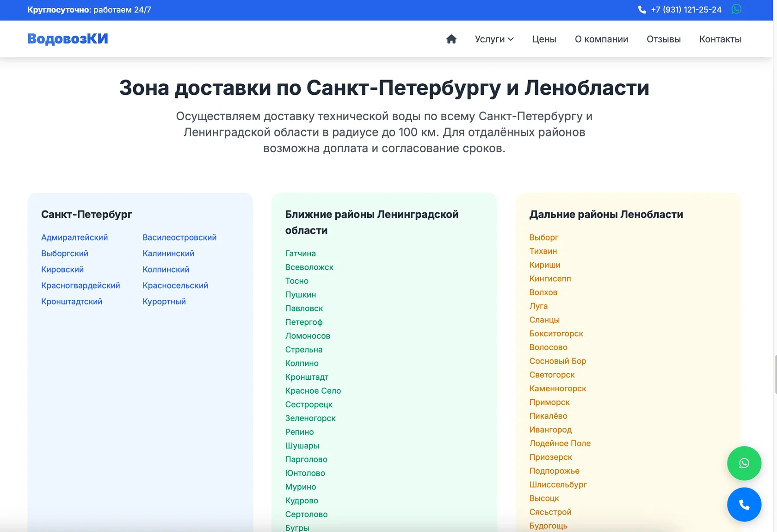Select the Курортный district link
The image size is (777, 532).
tap(164, 301)
